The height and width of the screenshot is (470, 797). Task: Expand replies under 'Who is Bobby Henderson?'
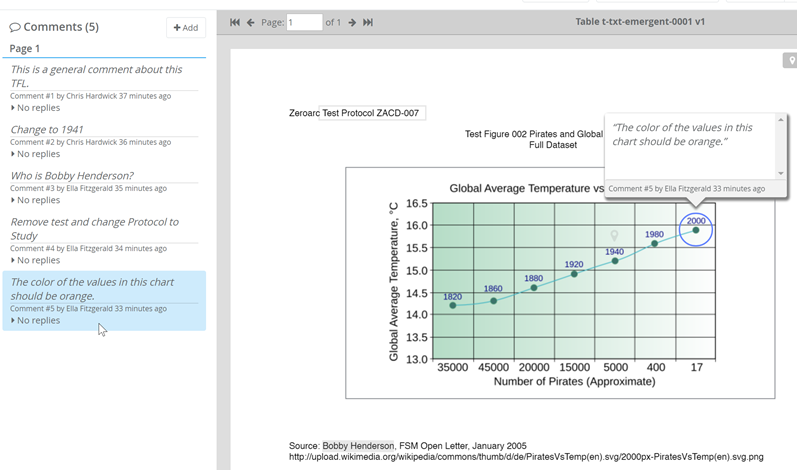coord(36,200)
